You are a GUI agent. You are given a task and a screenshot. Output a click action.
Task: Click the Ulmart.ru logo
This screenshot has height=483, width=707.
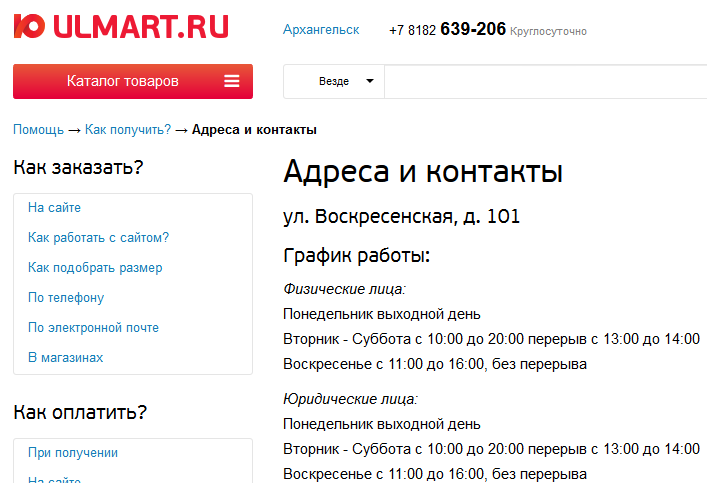click(120, 26)
